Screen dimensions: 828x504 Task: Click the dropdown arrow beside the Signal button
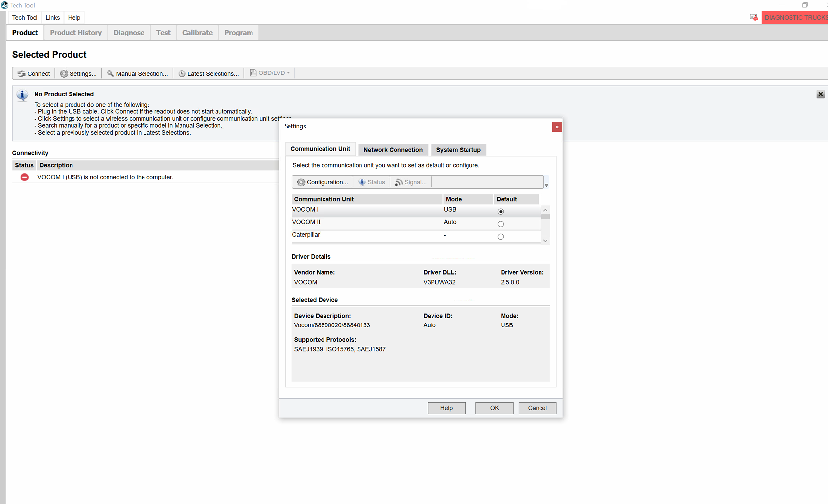pos(546,183)
